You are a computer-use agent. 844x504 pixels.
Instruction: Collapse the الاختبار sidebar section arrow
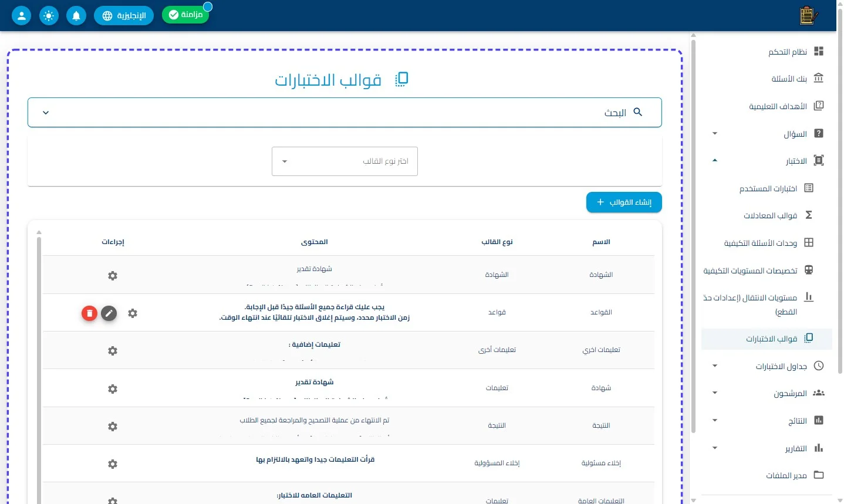714,161
